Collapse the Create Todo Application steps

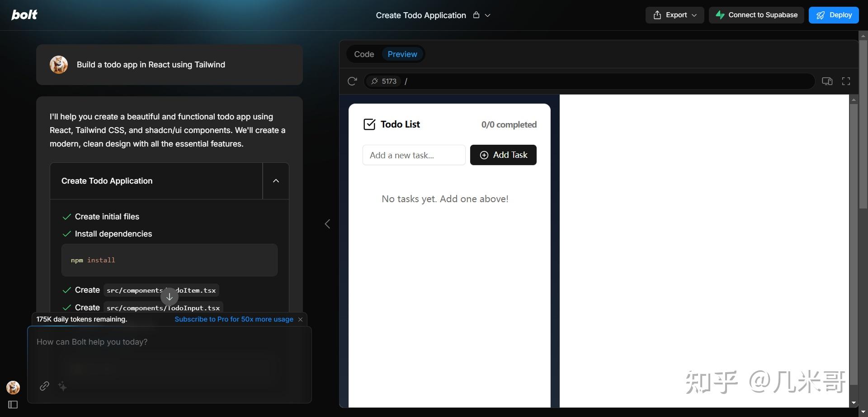pyautogui.click(x=276, y=181)
